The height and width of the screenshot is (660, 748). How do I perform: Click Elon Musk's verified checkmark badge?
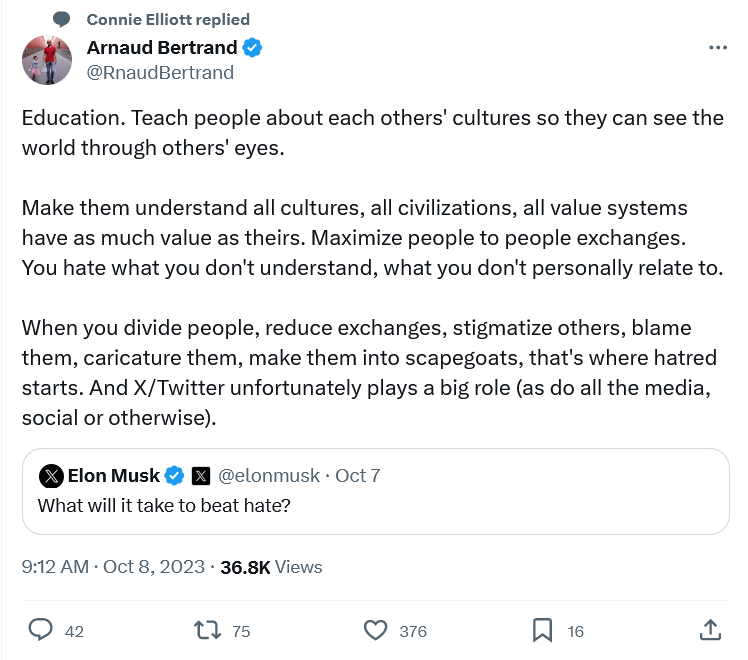(174, 475)
